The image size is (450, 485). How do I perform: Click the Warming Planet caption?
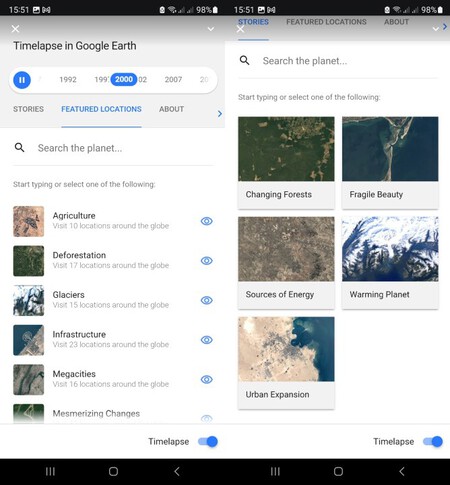(380, 294)
